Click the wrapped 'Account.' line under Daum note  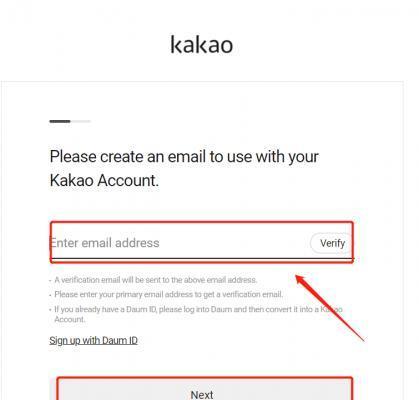click(x=70, y=319)
